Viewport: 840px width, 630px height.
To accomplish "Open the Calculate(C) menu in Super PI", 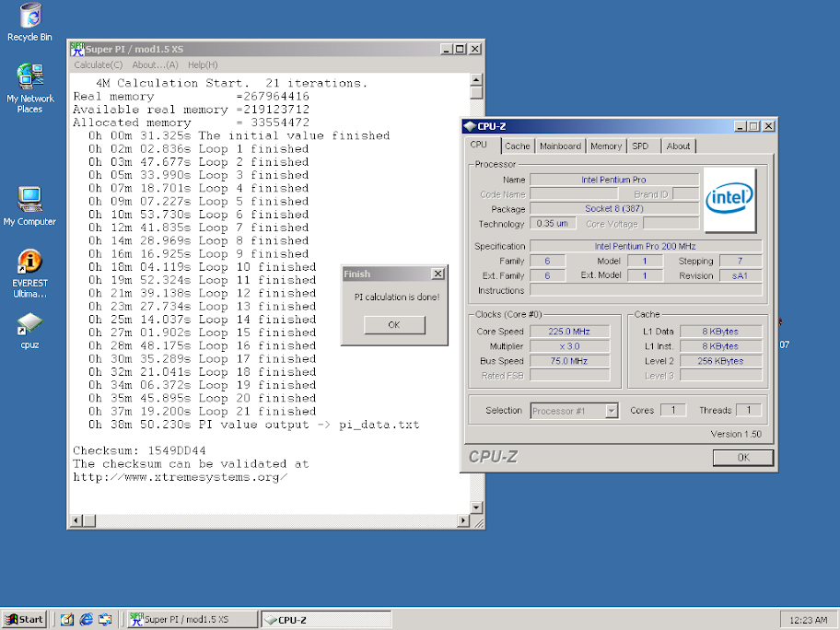I will (98, 64).
